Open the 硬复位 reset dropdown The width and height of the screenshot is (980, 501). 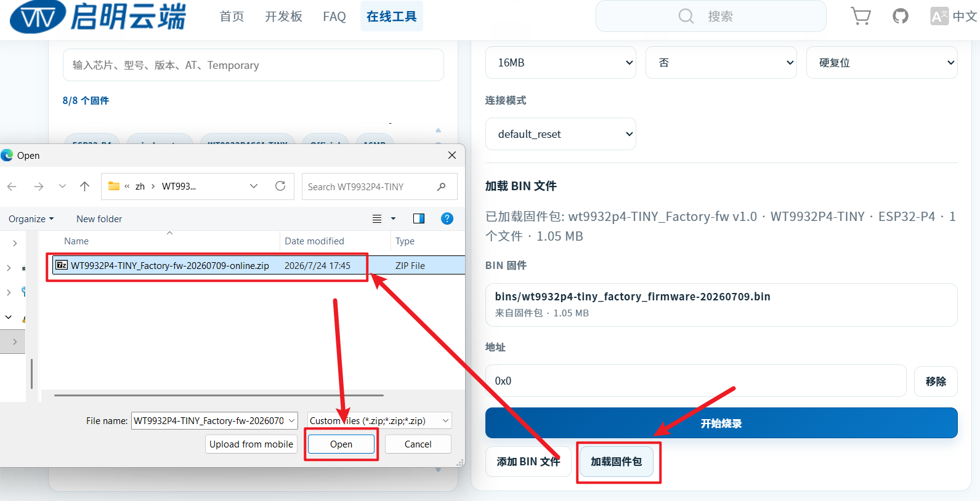click(x=882, y=63)
